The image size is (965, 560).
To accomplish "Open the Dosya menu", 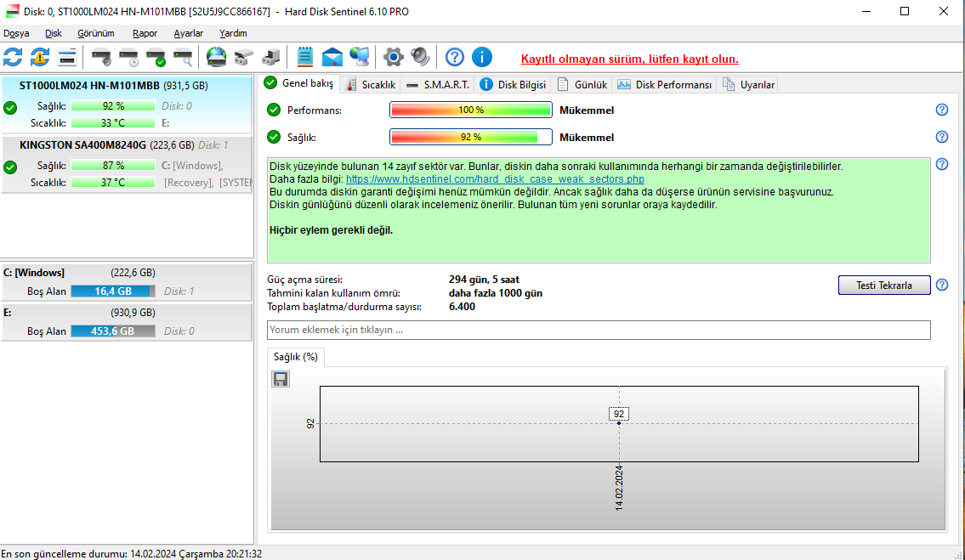I will [x=16, y=33].
